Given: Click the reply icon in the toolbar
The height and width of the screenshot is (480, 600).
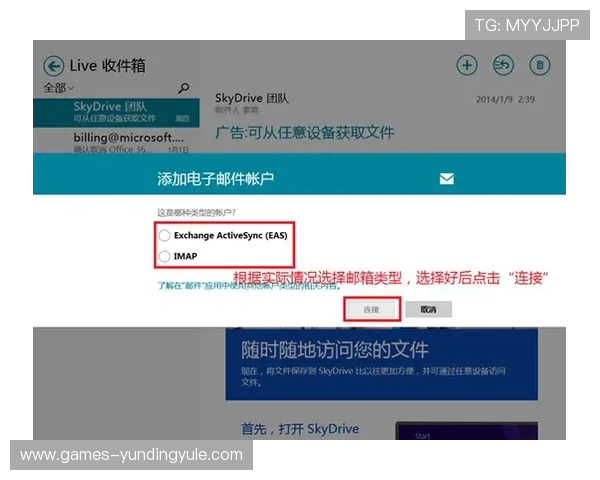Looking at the screenshot, I should [x=503, y=65].
